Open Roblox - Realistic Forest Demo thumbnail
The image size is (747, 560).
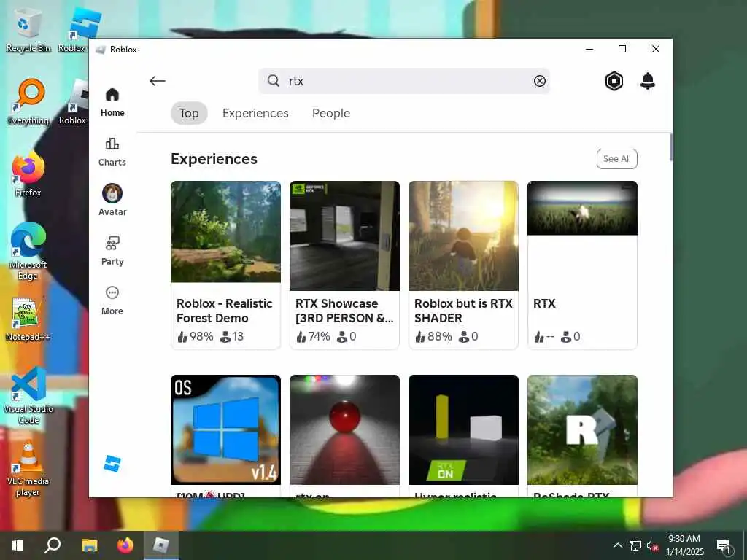click(226, 231)
